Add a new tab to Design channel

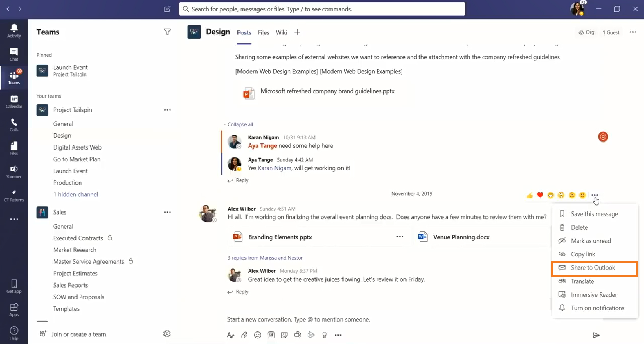297,32
